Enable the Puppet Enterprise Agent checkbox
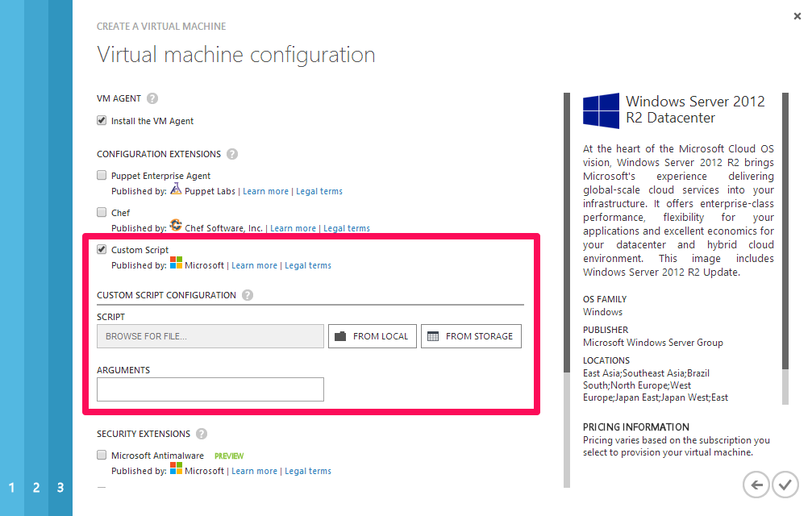The image size is (812, 516). (102, 176)
